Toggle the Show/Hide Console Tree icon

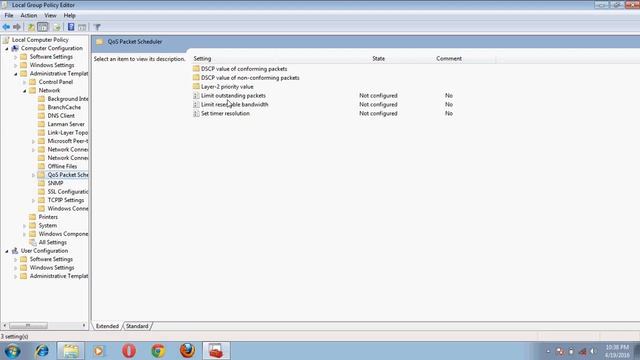[42, 27]
